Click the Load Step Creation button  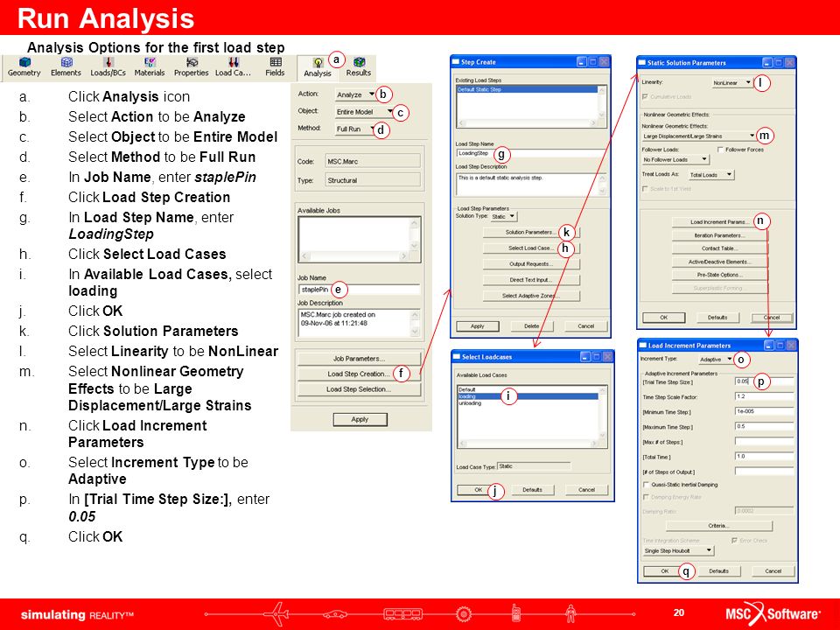pyautogui.click(x=359, y=374)
